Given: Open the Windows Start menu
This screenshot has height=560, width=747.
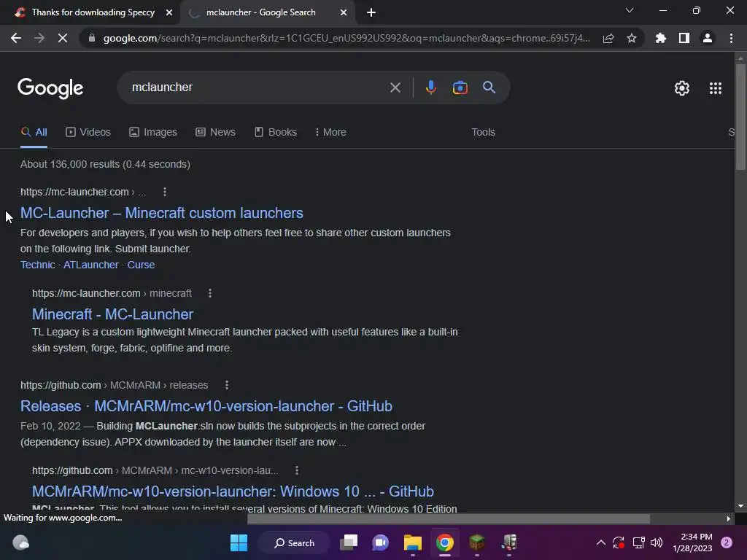Looking at the screenshot, I should pyautogui.click(x=239, y=542).
